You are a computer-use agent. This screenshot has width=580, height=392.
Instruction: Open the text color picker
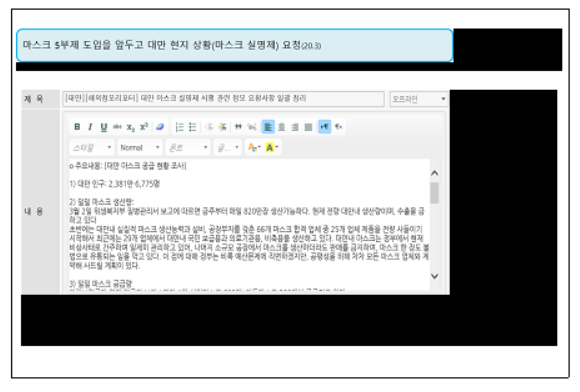click(x=254, y=148)
